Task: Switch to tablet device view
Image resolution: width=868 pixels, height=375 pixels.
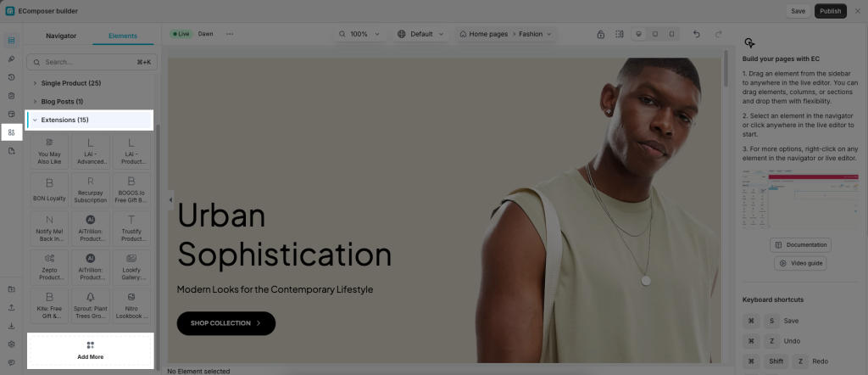Action: 655,34
